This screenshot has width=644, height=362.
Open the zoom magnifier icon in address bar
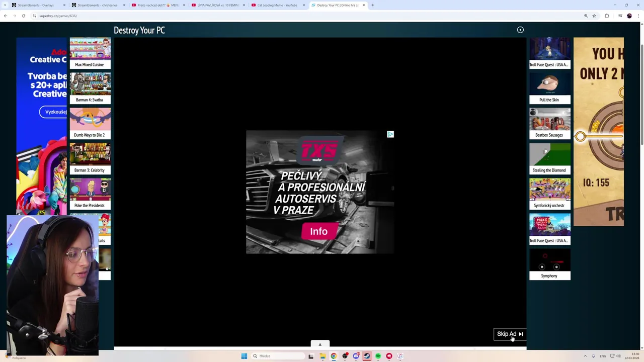(586, 16)
